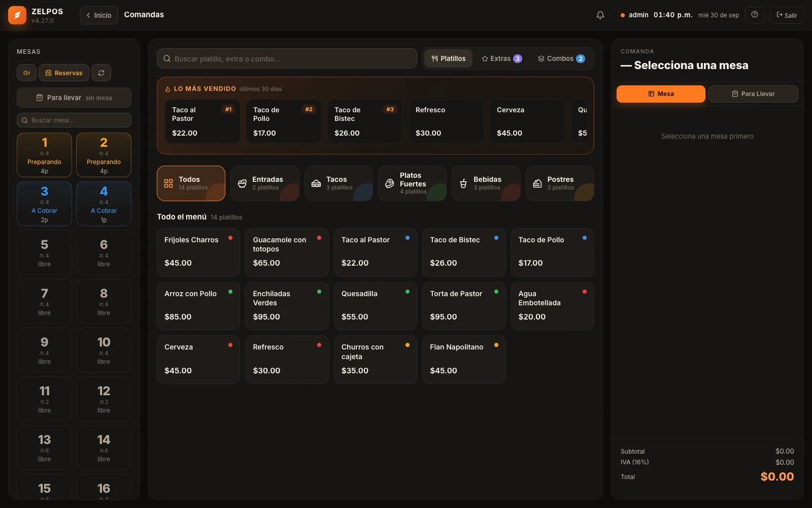Switch order type to Mesa

point(661,94)
